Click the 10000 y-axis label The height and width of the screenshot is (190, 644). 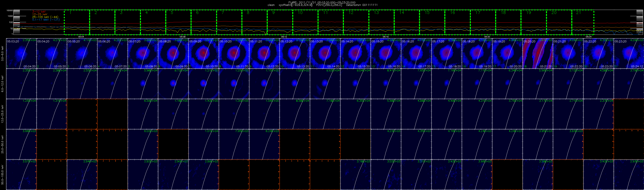click(10, 11)
